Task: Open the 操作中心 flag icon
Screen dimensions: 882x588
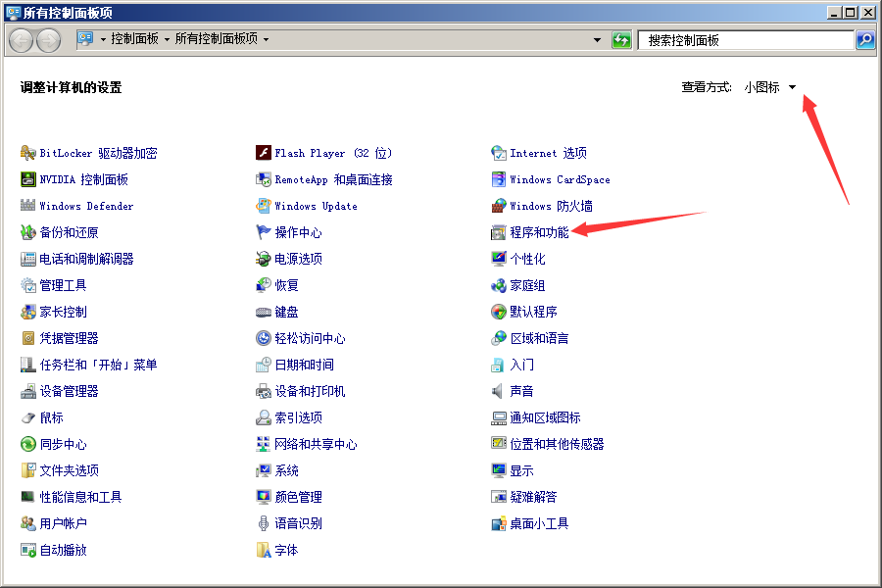Action: pos(264,232)
